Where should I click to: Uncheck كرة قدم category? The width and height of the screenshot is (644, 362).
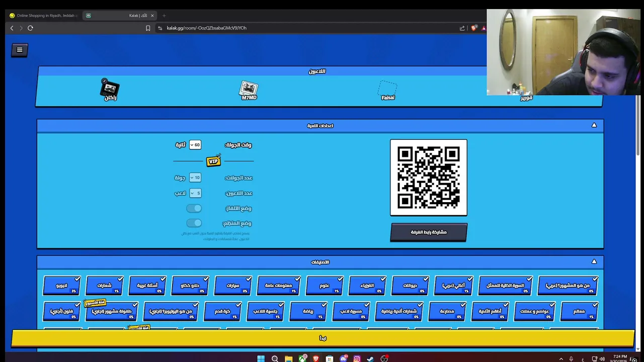click(x=222, y=311)
